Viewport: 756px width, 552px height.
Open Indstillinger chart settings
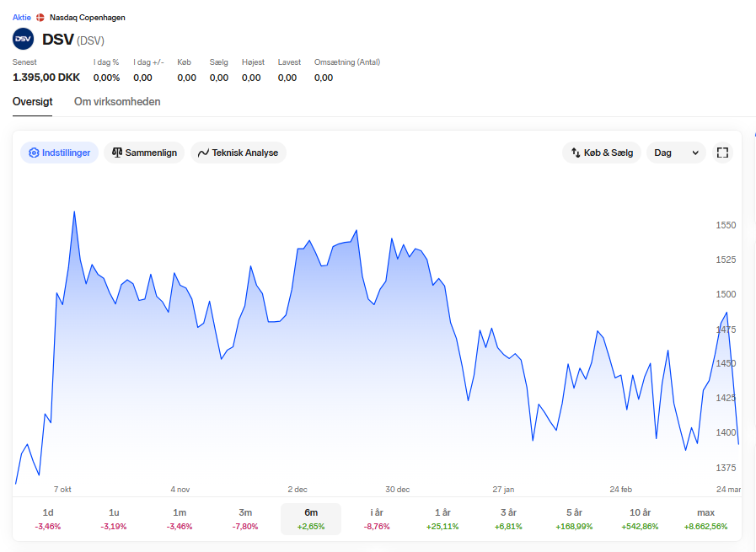pyautogui.click(x=59, y=153)
